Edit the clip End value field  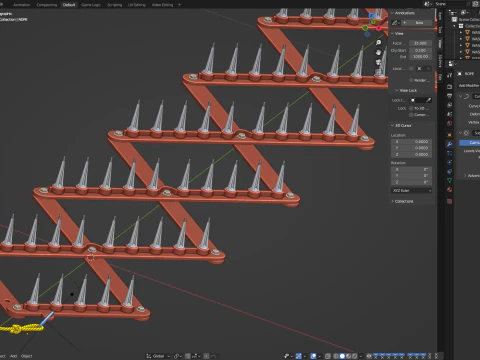(421, 57)
